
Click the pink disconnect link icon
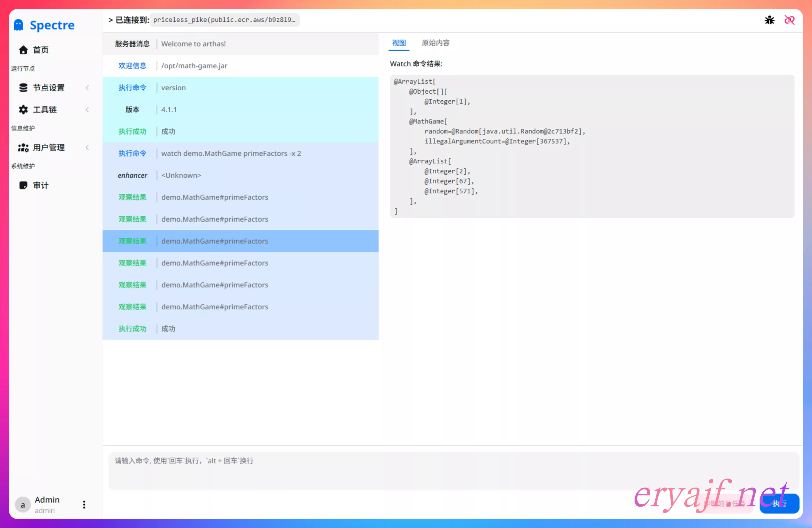tap(790, 20)
